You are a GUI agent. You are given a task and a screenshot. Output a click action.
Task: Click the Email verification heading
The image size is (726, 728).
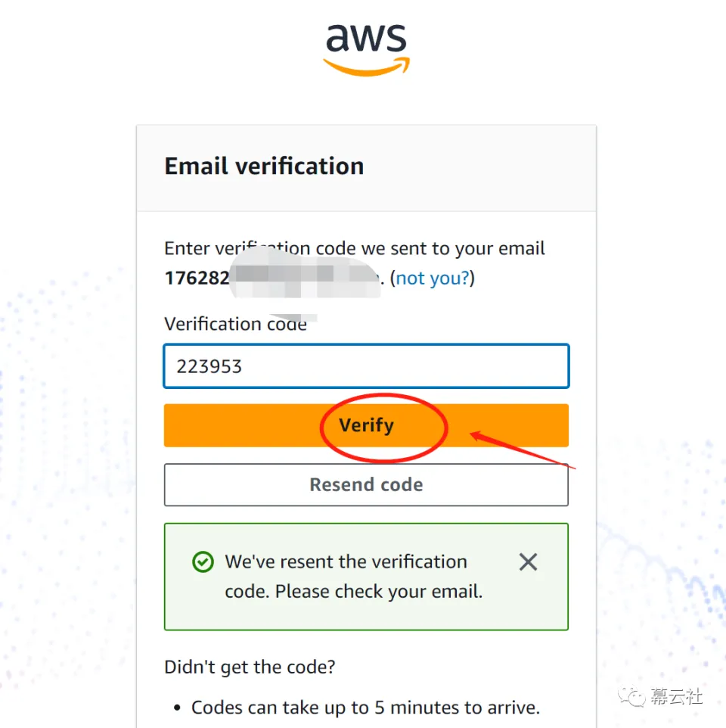(x=264, y=166)
